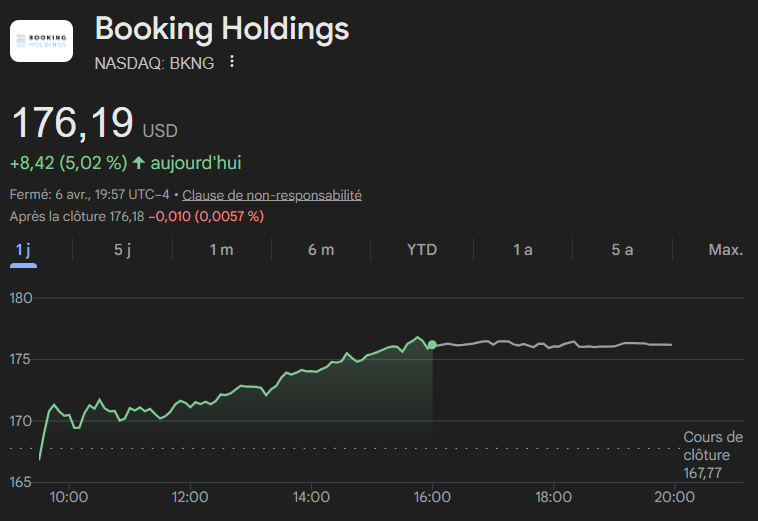Click the Booking Holdings title
Screen dimensions: 758x521
click(x=222, y=29)
